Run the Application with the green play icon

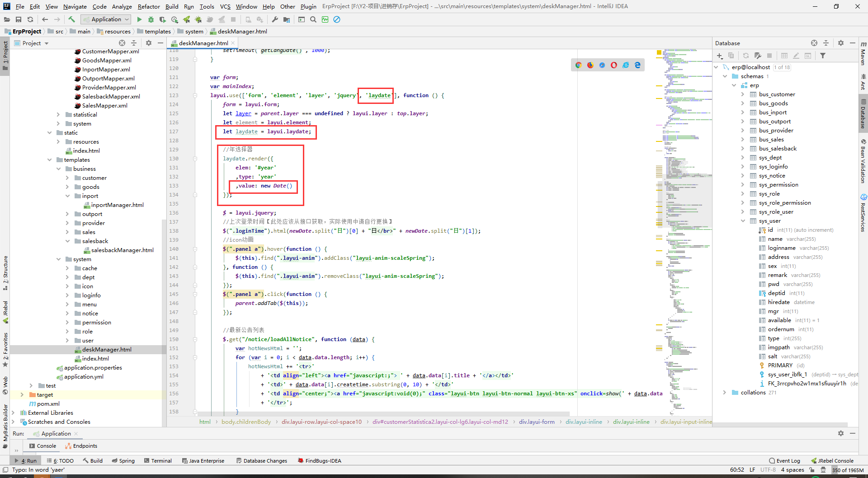point(139,19)
